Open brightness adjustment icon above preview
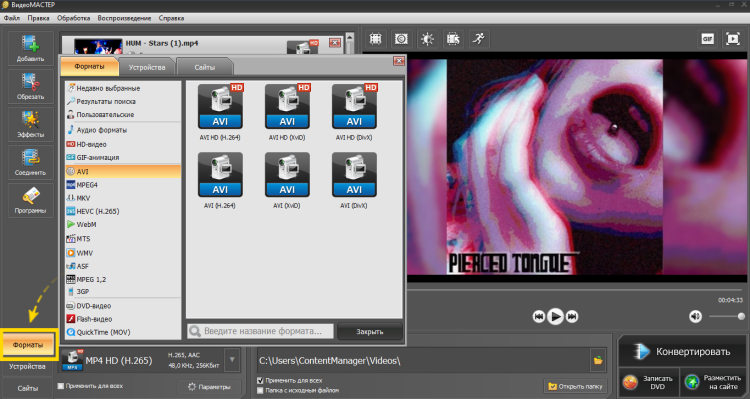750x399 pixels. 427,39
